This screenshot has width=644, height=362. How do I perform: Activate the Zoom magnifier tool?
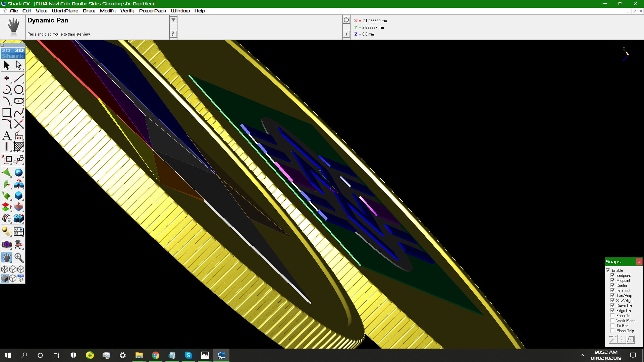[19, 257]
